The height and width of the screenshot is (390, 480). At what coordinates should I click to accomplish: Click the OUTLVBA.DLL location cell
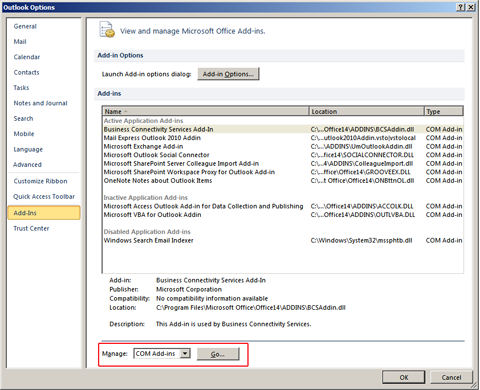pos(363,215)
